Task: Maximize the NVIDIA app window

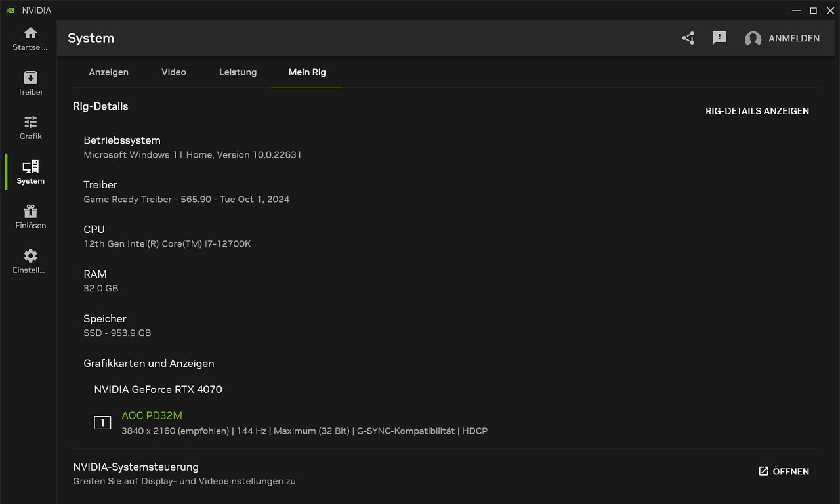Action: pyautogui.click(x=813, y=10)
